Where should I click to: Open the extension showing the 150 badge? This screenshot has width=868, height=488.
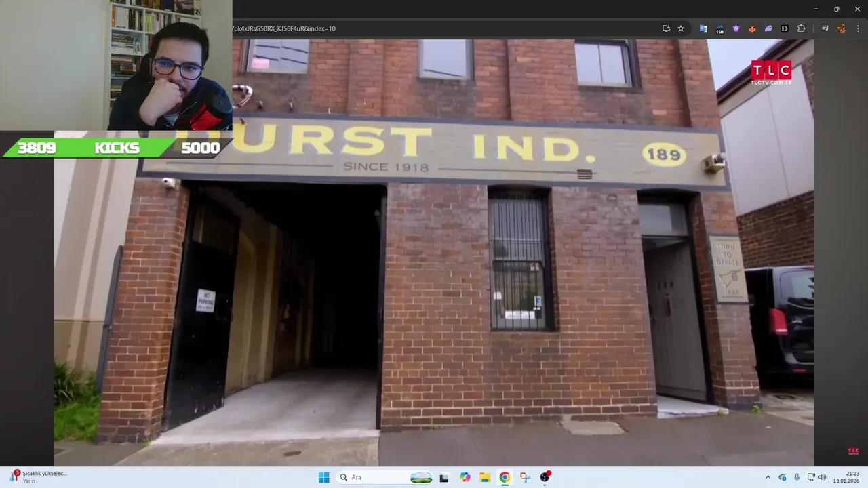719,28
